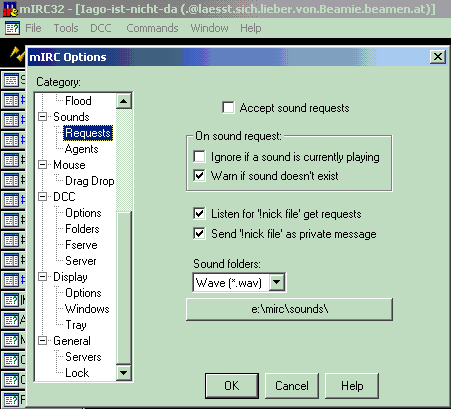
Task: Click the OK button
Action: [232, 386]
